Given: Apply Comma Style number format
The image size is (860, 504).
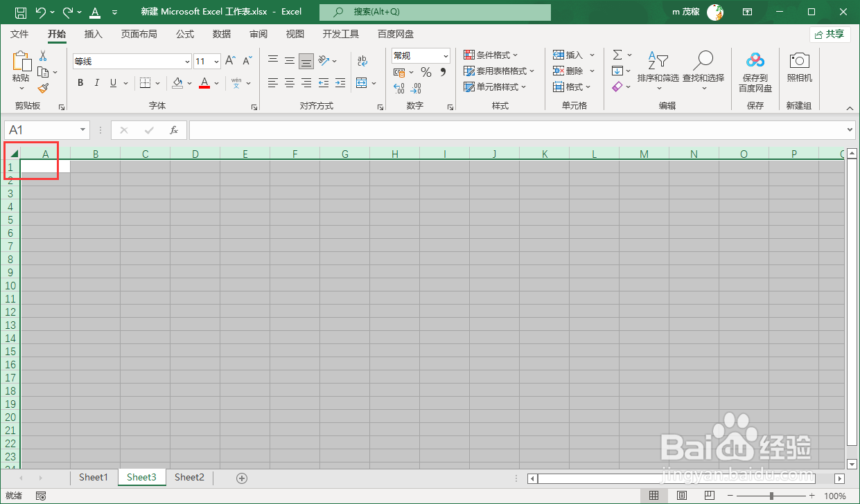Looking at the screenshot, I should 442,72.
